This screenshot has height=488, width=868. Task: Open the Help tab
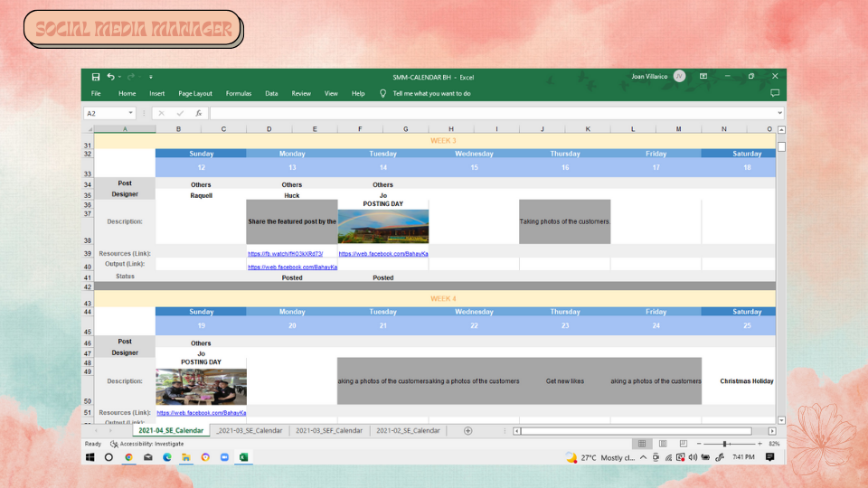pyautogui.click(x=358, y=93)
